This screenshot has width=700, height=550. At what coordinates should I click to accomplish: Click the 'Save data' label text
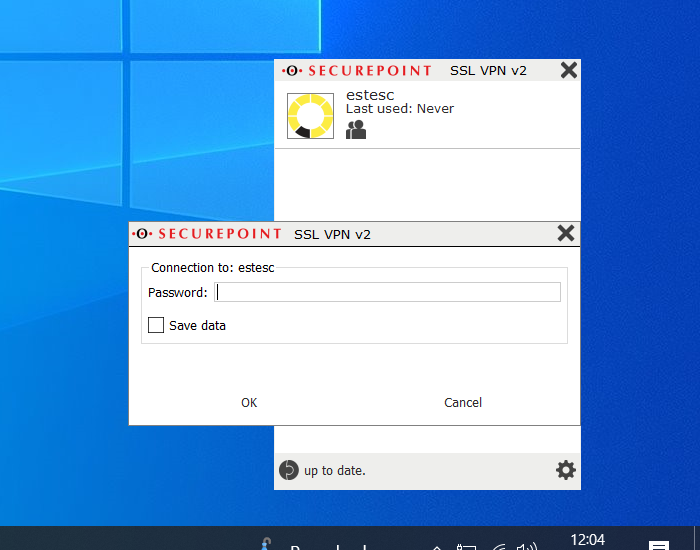point(197,325)
